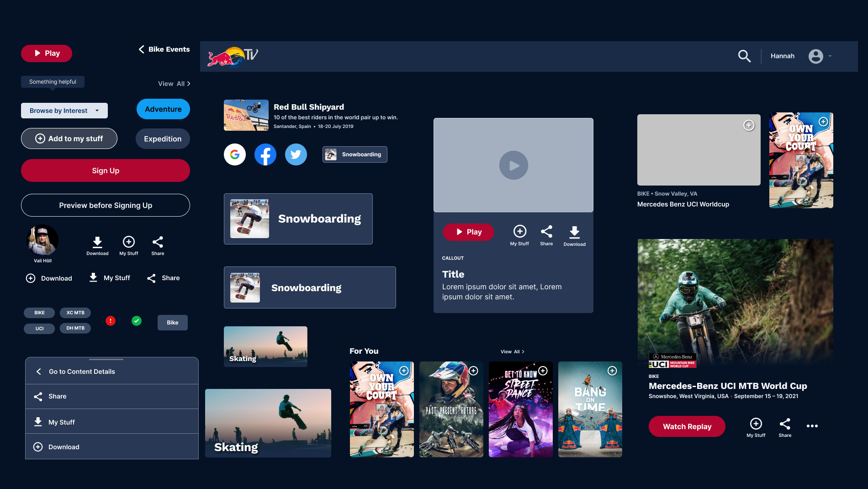The height and width of the screenshot is (489, 868).
Task: Click the small Snowboarding chip beside Twitter icon
Action: (x=355, y=154)
